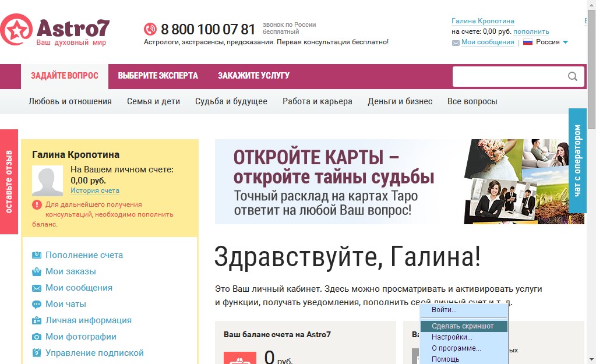596x364 pixels.
Task: Click the Мои фотографии camera icon
Action: pos(37,337)
